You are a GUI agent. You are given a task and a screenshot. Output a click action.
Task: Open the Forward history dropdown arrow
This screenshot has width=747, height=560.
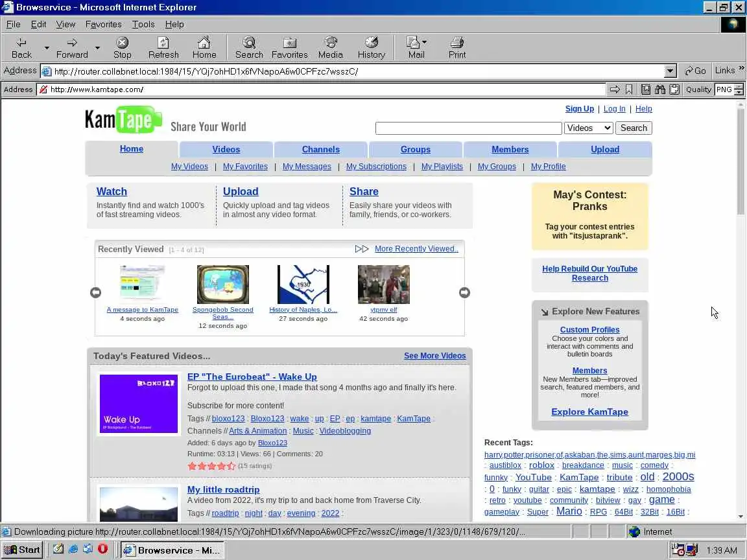pyautogui.click(x=97, y=47)
